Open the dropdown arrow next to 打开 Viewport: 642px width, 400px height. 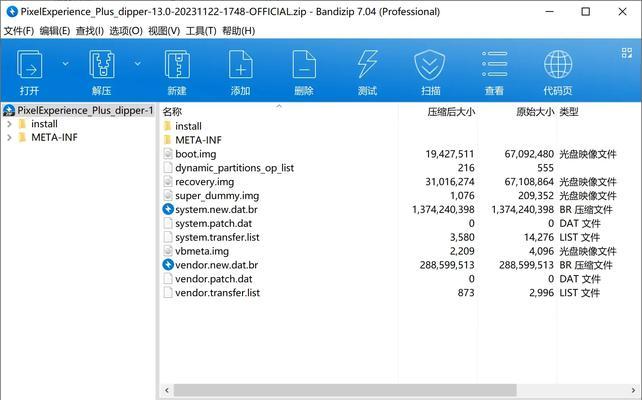66,63
